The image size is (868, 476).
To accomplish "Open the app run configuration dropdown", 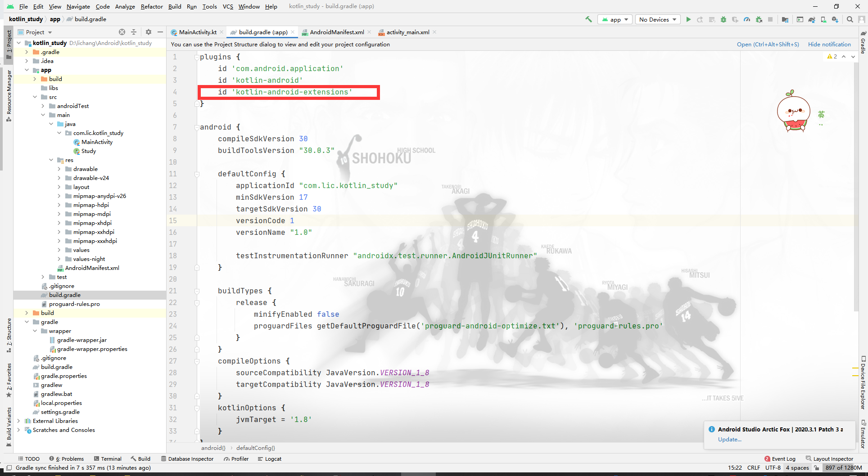I will (615, 19).
